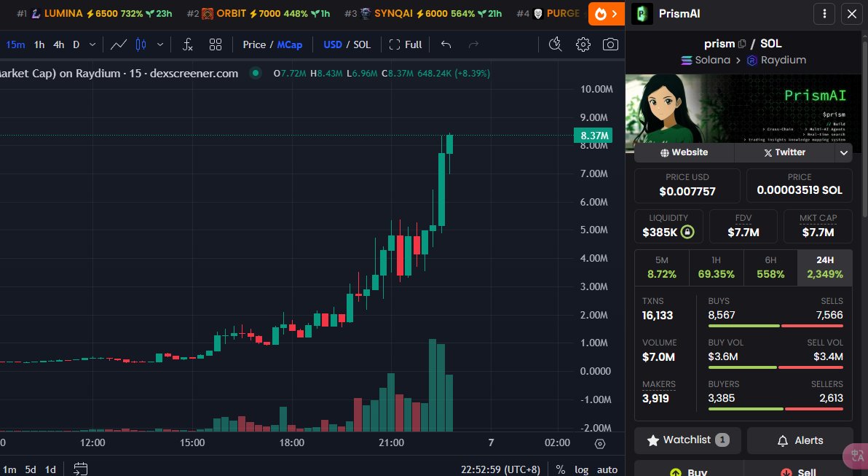Open the trending SYNQAI token
868x476 pixels.
(423, 13)
